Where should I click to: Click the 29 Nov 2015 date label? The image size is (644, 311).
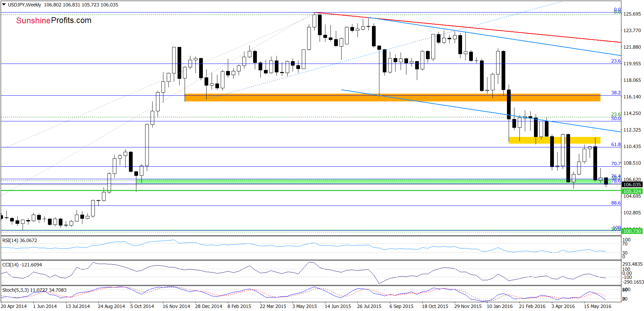(x=468, y=306)
